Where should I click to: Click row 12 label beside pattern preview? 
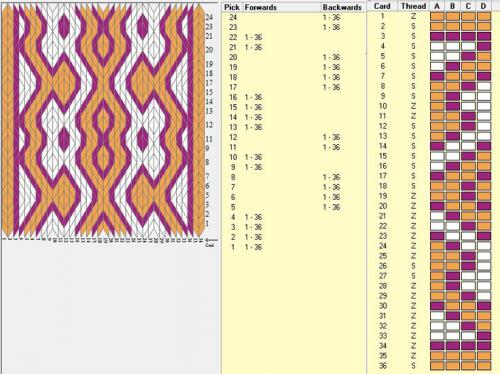point(209,125)
